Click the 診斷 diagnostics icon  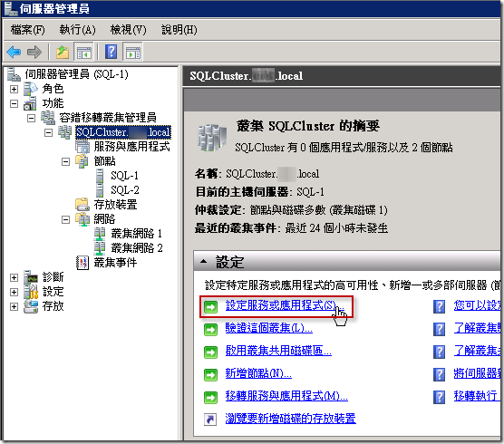click(x=31, y=277)
